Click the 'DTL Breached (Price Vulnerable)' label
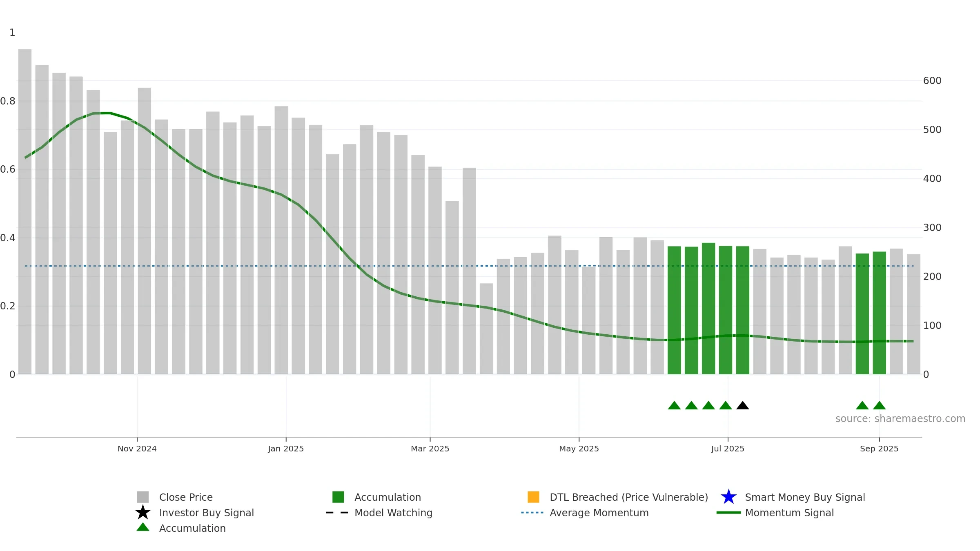 (629, 497)
